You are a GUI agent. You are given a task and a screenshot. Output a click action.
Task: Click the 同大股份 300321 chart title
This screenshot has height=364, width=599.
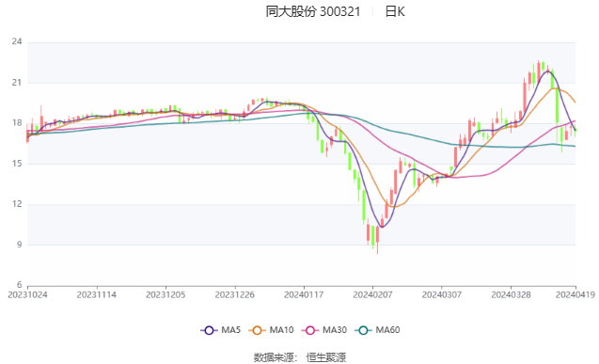click(x=313, y=11)
